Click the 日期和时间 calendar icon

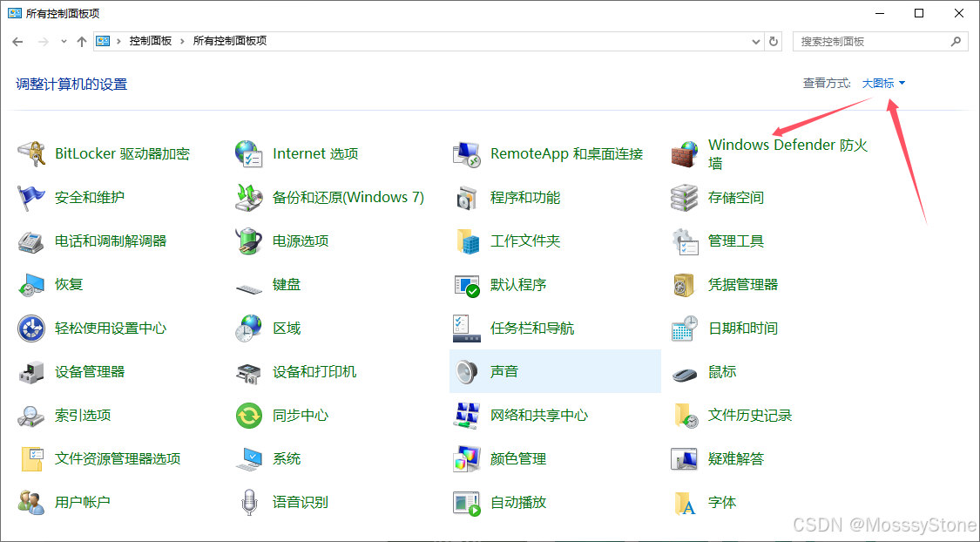[685, 329]
